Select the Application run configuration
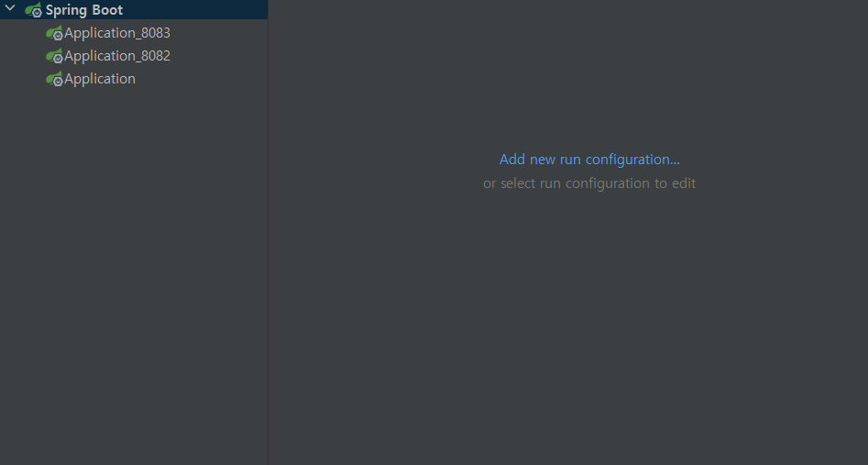The width and height of the screenshot is (868, 465). (100, 79)
